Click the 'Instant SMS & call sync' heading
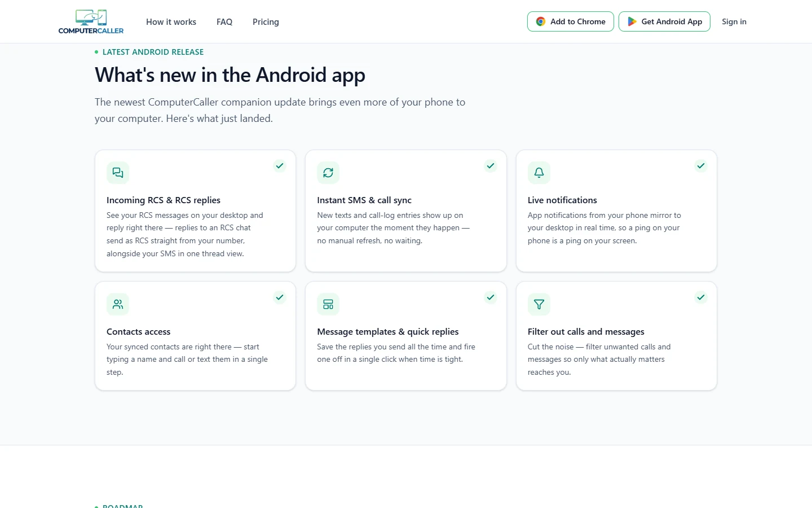The width and height of the screenshot is (812, 508). [x=364, y=200]
